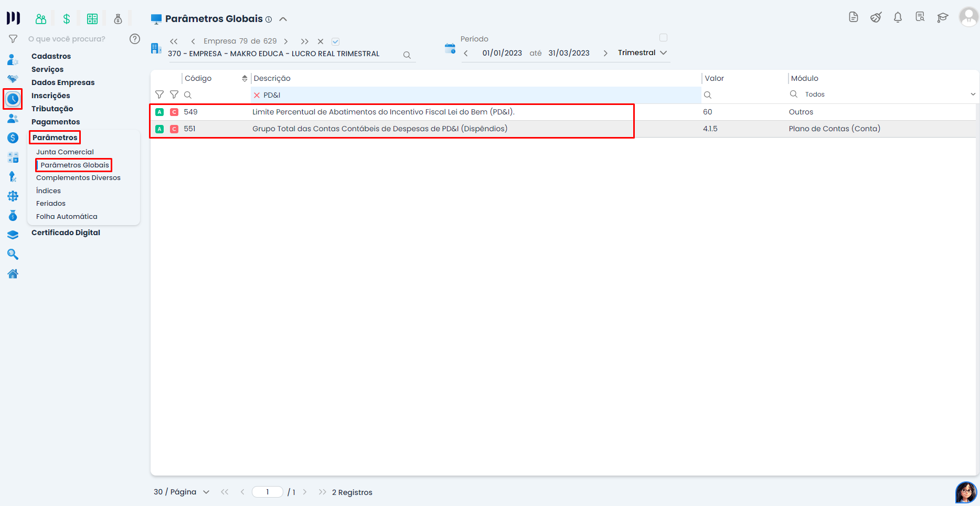Go to the next period
The image size is (980, 506).
pos(605,53)
